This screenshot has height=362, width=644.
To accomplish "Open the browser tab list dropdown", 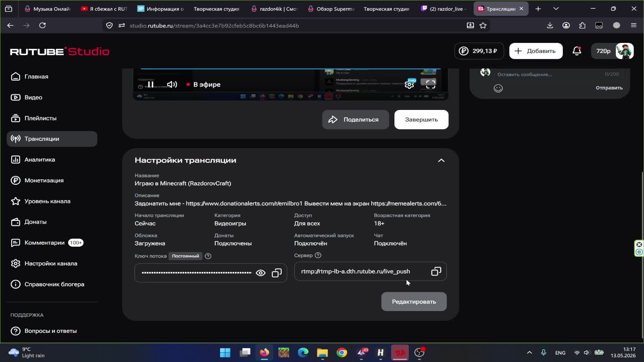I will click(556, 9).
